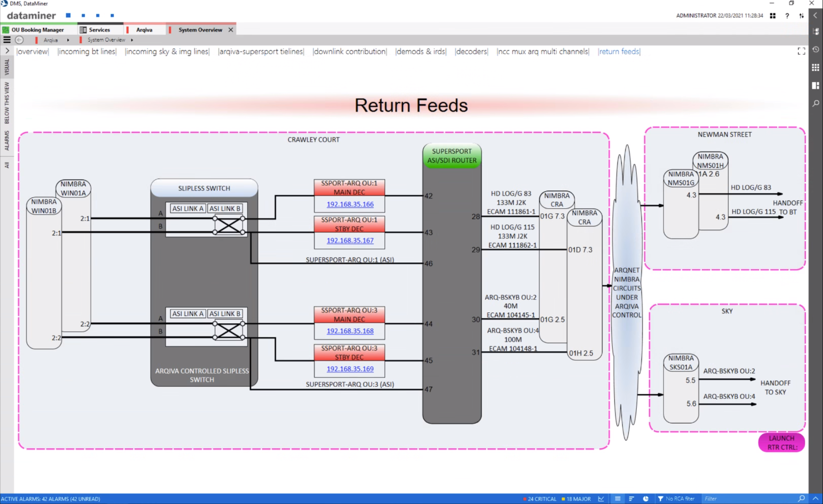Viewport: 823px width, 504px height.
Task: Focus the alarm Filter input field
Action: coord(750,499)
